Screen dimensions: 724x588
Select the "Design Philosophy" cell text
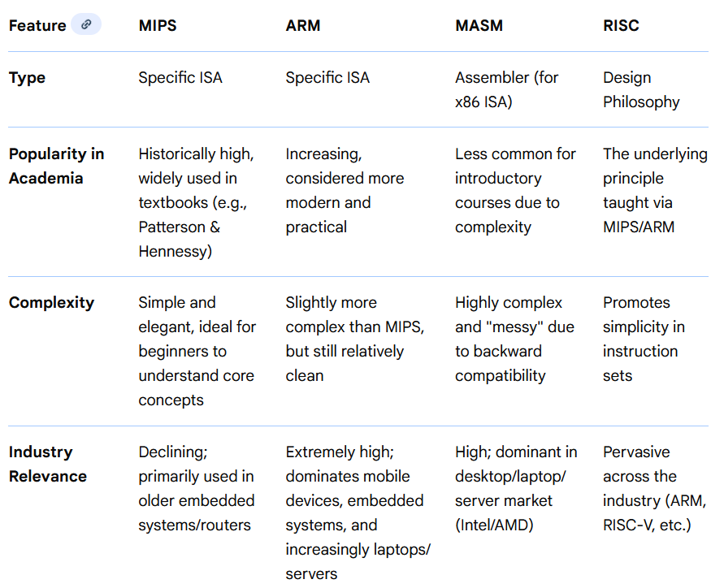pyautogui.click(x=641, y=89)
